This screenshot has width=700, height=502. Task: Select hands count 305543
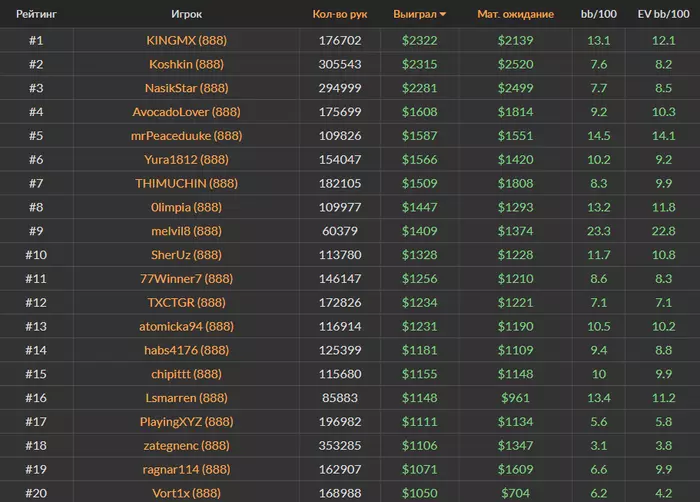pos(340,64)
